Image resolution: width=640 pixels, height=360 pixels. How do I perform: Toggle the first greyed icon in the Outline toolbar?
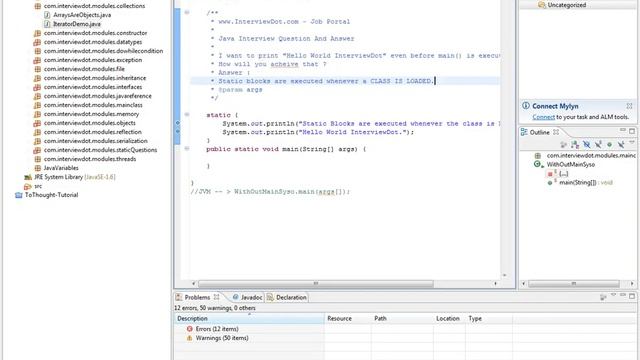point(564,144)
